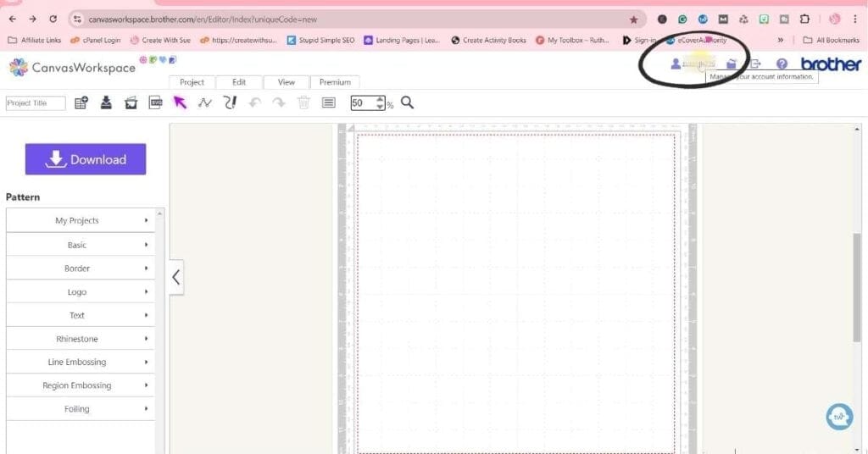Click the undo arrow icon
Viewport: 868px width, 454px height.
point(254,102)
